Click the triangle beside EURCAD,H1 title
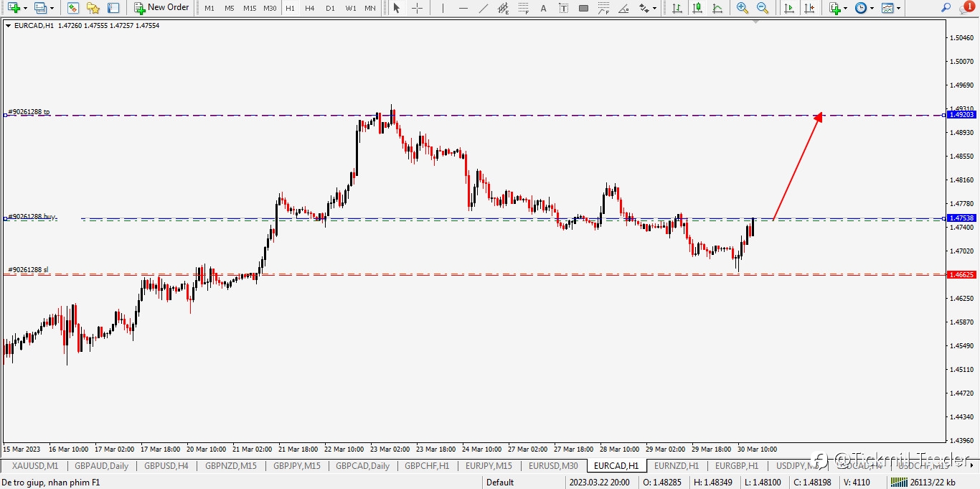 click(x=8, y=25)
